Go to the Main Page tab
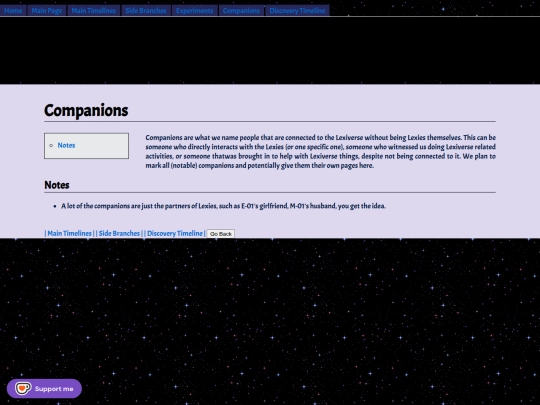The height and width of the screenshot is (405, 540). tap(47, 10)
